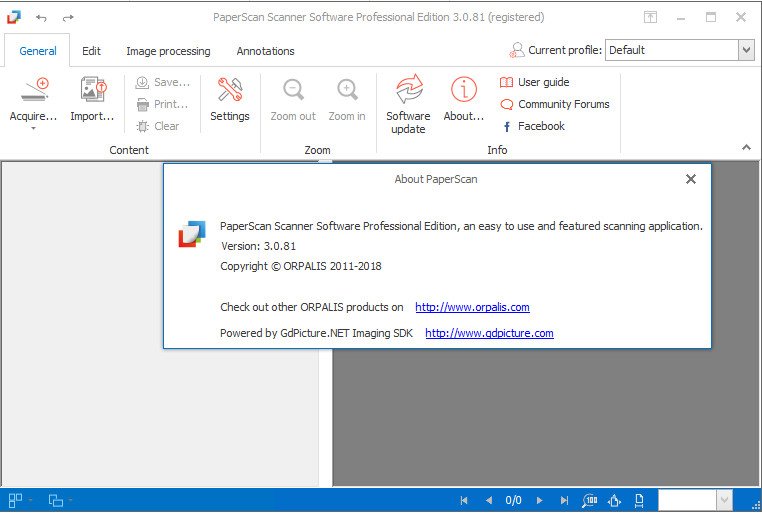Expand the Current profile dropdown
762x513 pixels.
(x=746, y=50)
